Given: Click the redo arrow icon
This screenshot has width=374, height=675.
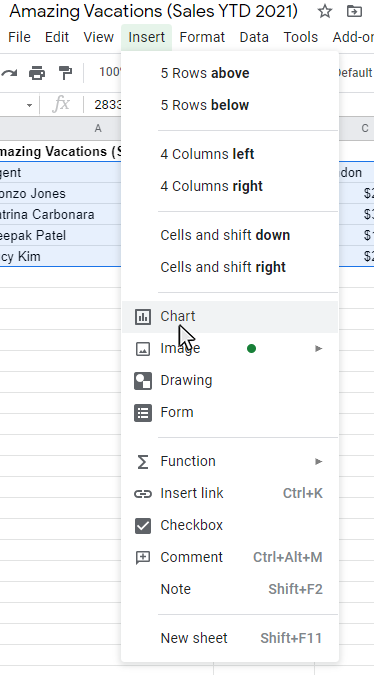Looking at the screenshot, I should [x=9, y=73].
